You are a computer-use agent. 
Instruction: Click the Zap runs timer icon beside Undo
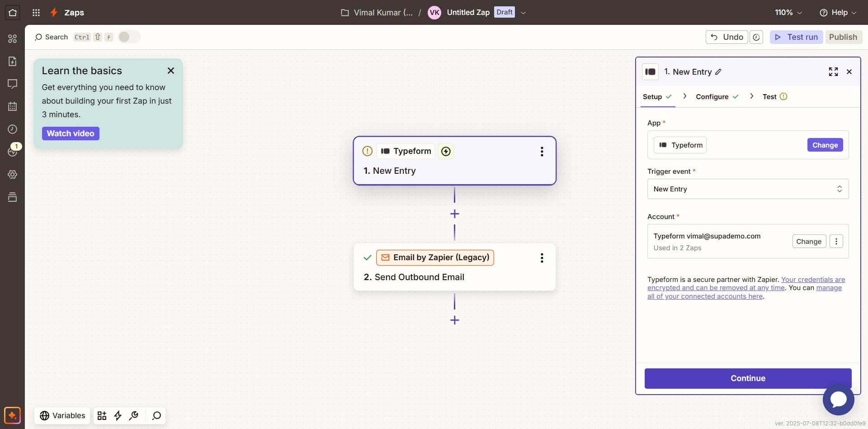click(x=756, y=37)
